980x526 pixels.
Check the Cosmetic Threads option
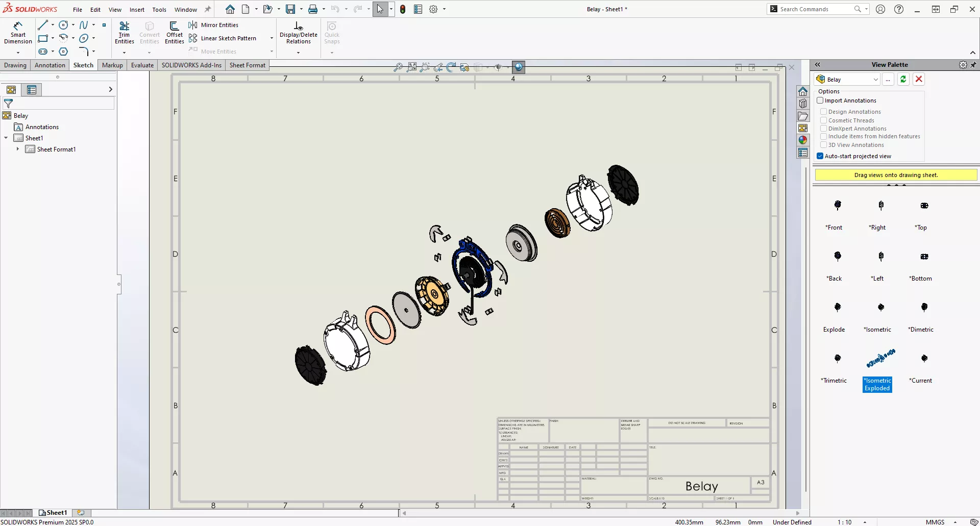click(x=824, y=120)
